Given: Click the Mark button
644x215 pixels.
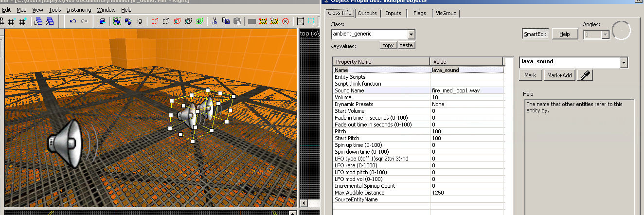Looking at the screenshot, I should 530,75.
